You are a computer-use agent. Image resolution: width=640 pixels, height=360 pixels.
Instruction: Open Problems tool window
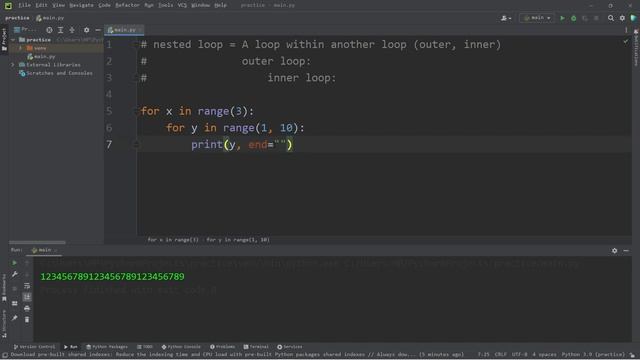(x=222, y=347)
